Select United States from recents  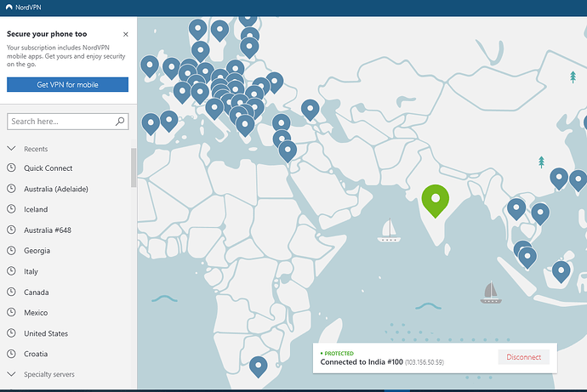46,333
